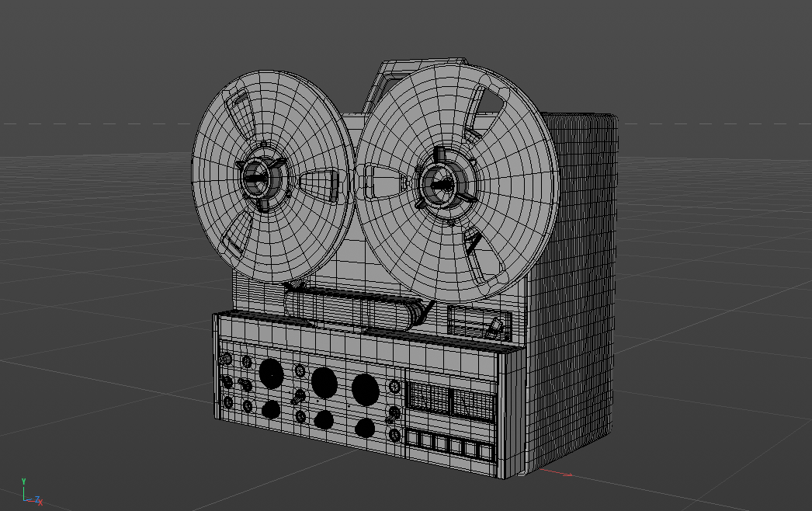Screen dimensions: 812x511
Task: Select the left tape reel in viewport
Action: click(x=273, y=177)
